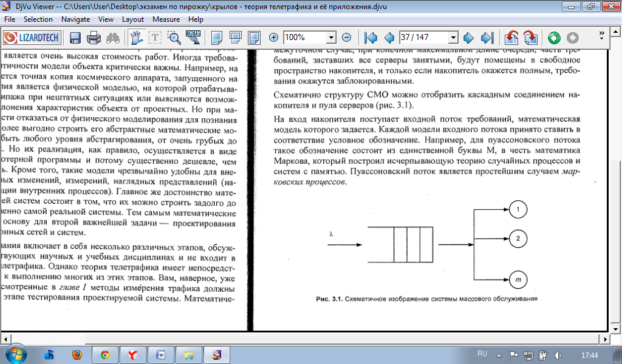The height and width of the screenshot is (364, 622).
Task: Navigate forward with the grey arrow button
Action: (x=572, y=38)
